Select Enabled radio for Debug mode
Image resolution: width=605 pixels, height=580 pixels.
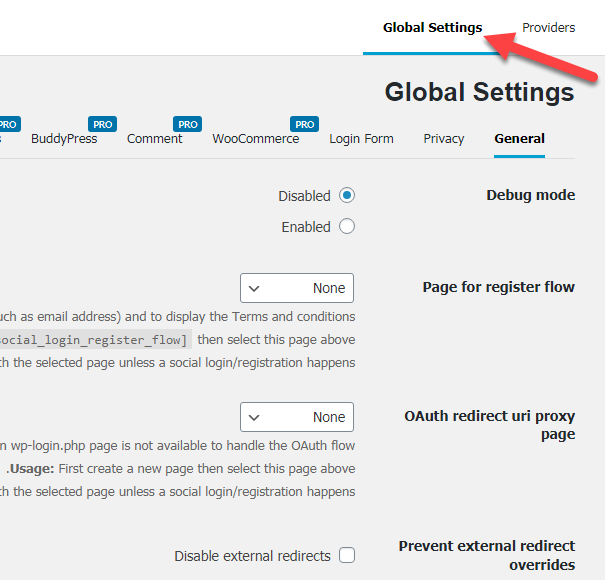point(346,226)
